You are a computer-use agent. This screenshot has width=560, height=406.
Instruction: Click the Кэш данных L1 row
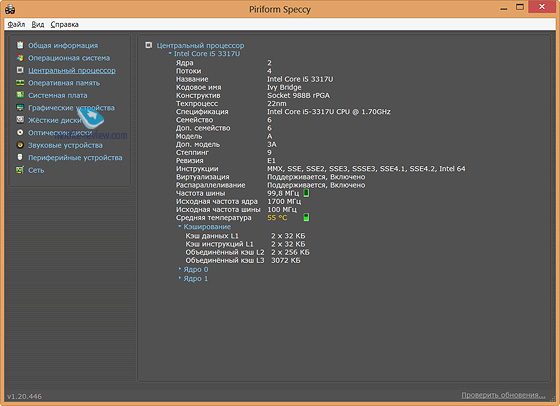[245, 236]
